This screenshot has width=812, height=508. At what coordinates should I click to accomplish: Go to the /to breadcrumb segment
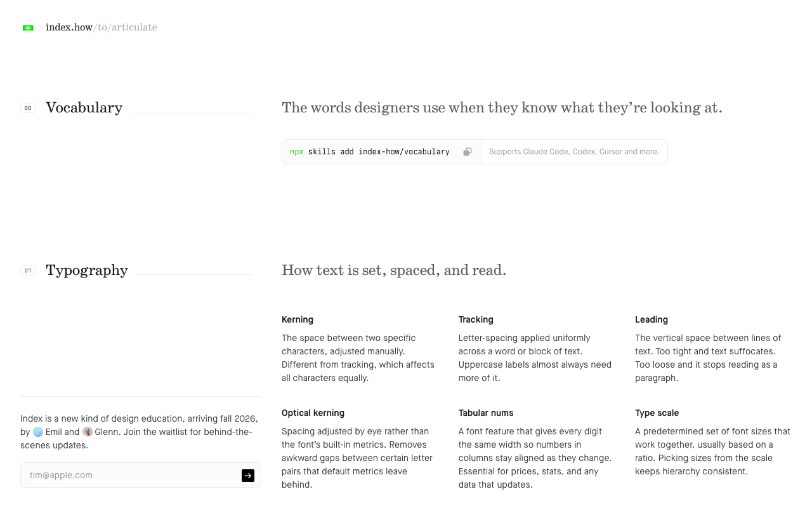pyautogui.click(x=100, y=27)
